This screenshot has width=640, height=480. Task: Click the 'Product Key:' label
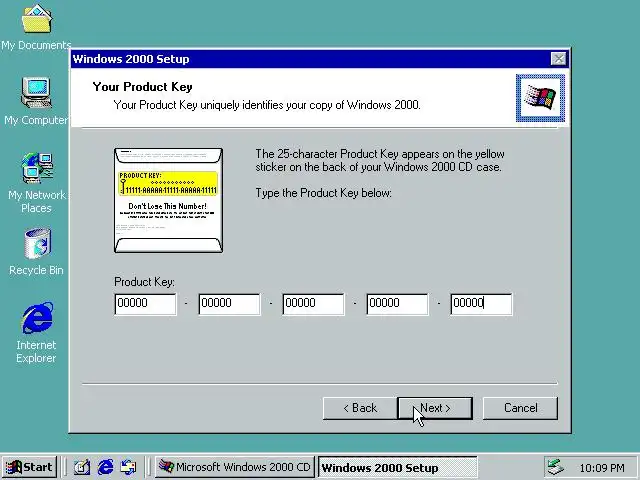[x=144, y=282]
